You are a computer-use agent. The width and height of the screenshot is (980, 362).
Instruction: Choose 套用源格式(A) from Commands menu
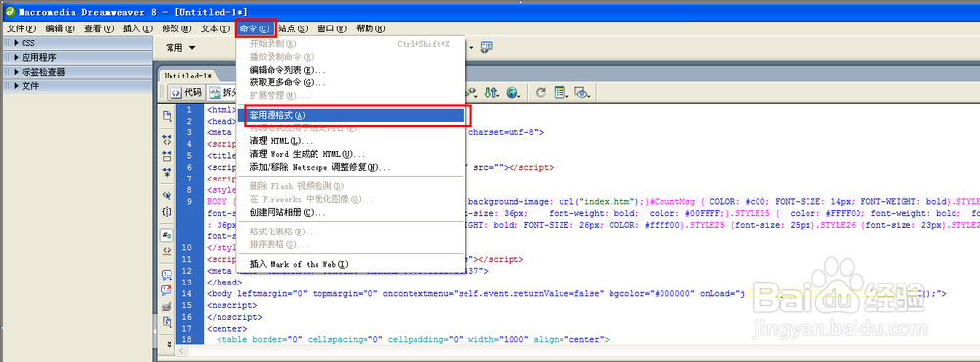point(351,115)
